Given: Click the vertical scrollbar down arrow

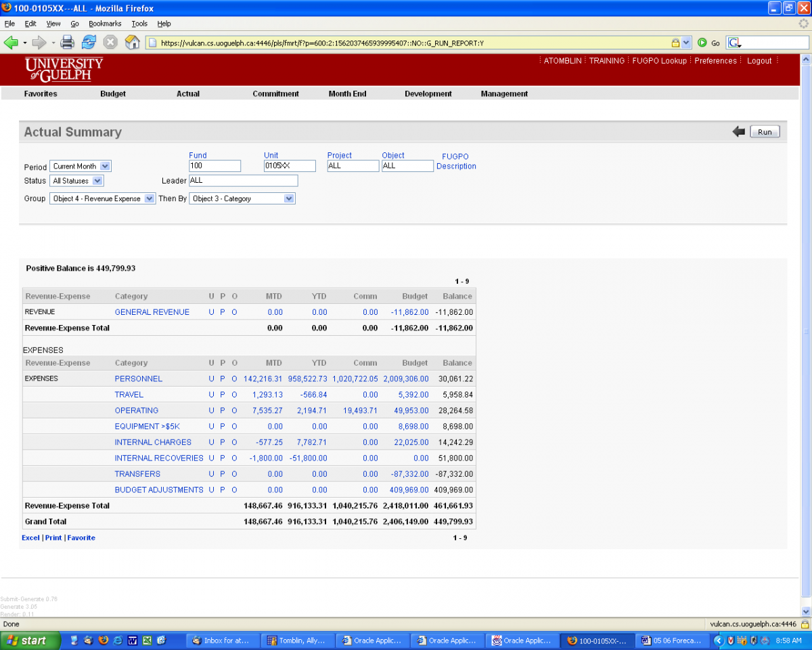Looking at the screenshot, I should click(x=805, y=611).
